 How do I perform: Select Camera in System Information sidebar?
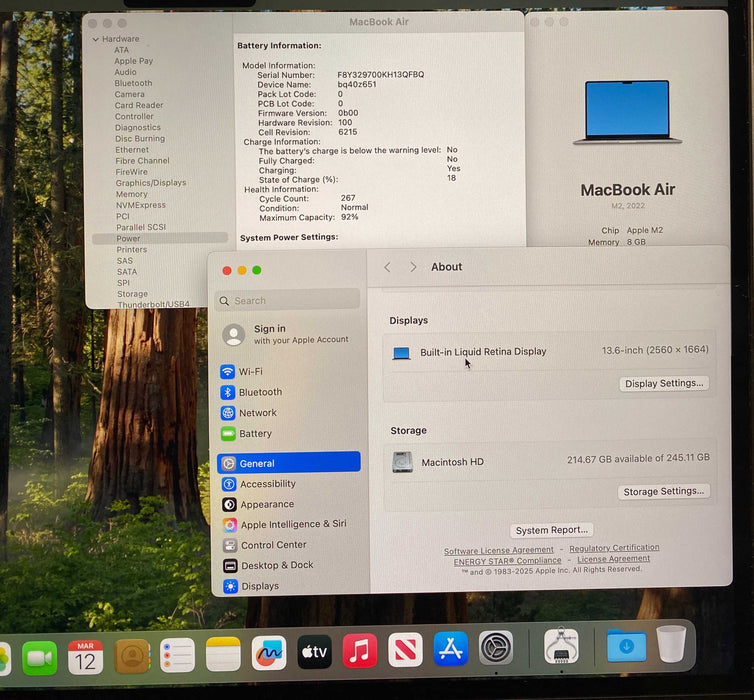click(x=129, y=94)
